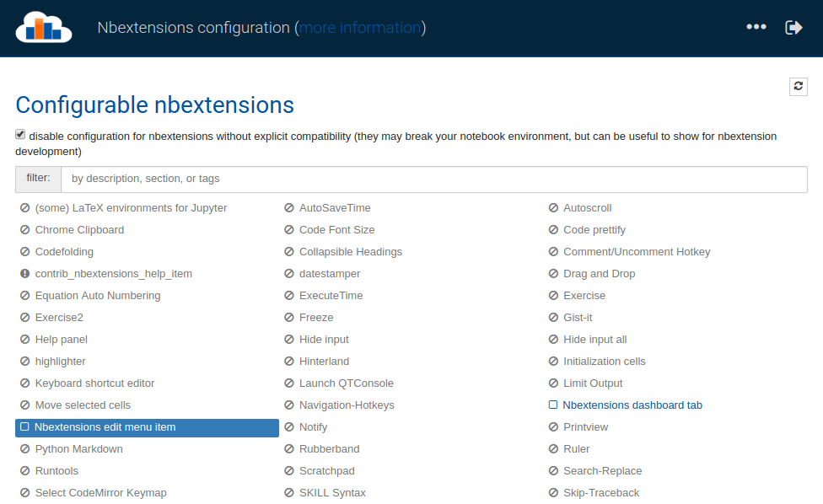823x504 pixels.
Task: Open the more information link
Action: pyautogui.click(x=360, y=27)
